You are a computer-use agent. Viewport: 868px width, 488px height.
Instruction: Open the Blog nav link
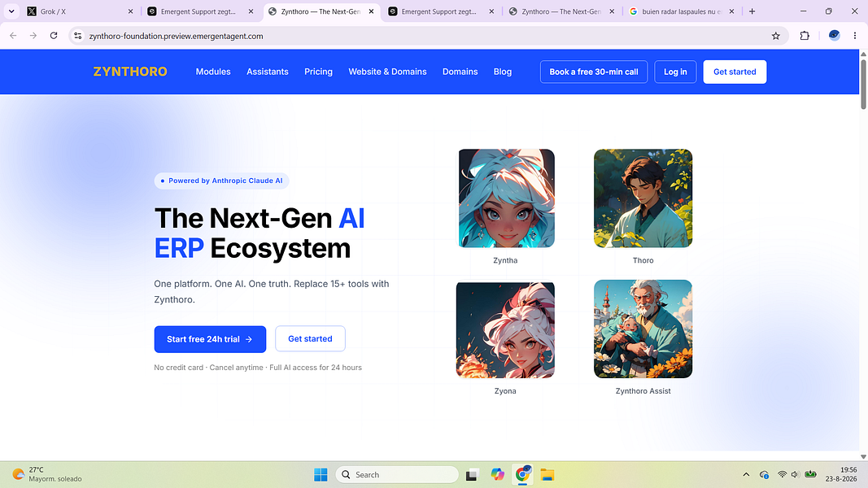click(x=503, y=72)
